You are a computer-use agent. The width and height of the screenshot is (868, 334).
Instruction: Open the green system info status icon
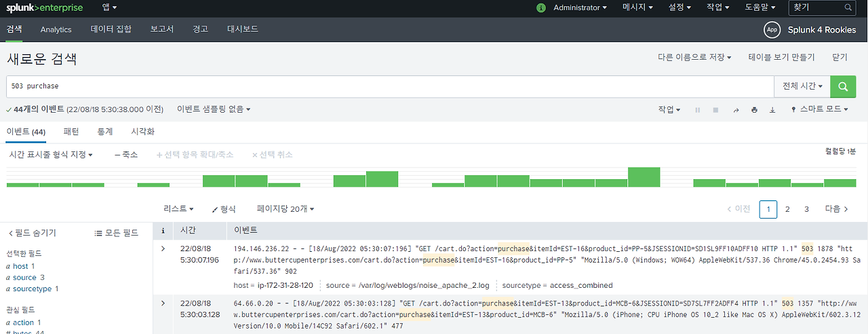pos(540,8)
